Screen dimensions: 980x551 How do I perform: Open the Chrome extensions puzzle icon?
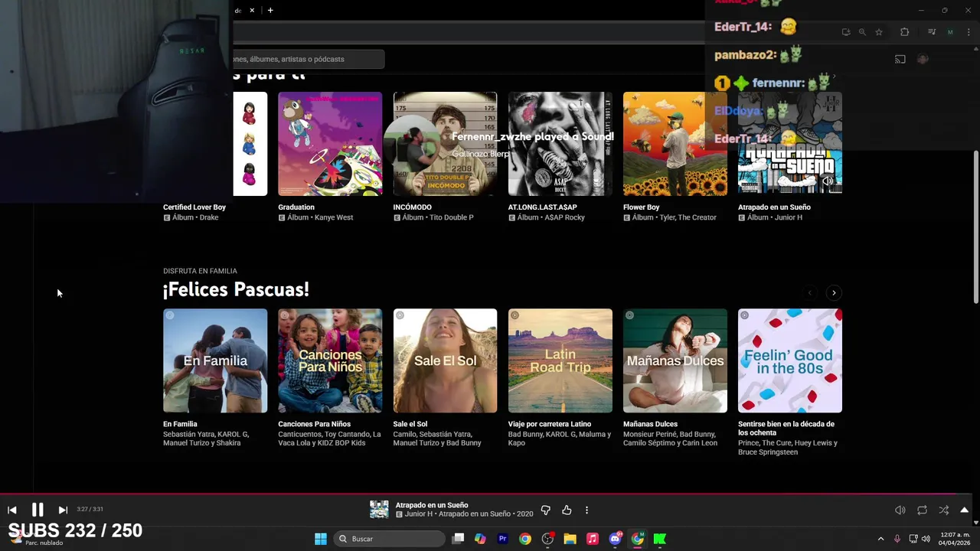pyautogui.click(x=904, y=32)
